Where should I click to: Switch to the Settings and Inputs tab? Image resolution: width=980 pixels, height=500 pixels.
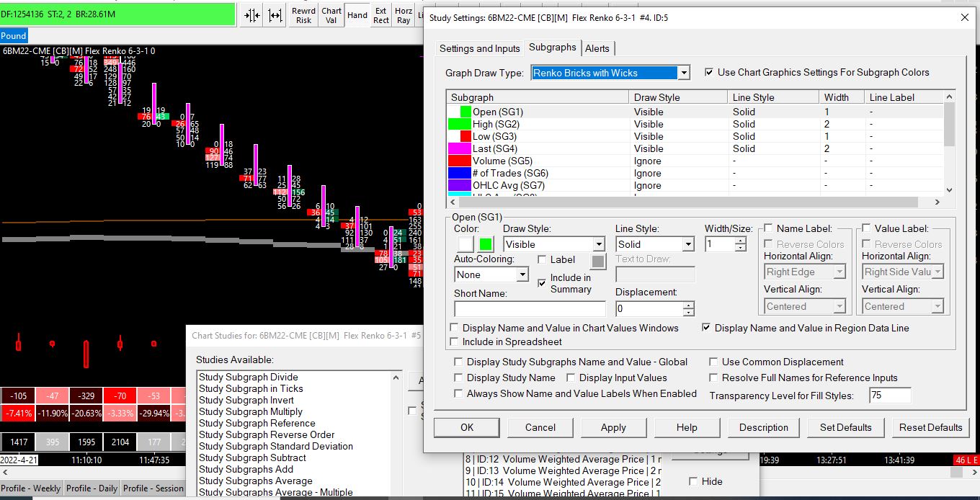(x=479, y=48)
